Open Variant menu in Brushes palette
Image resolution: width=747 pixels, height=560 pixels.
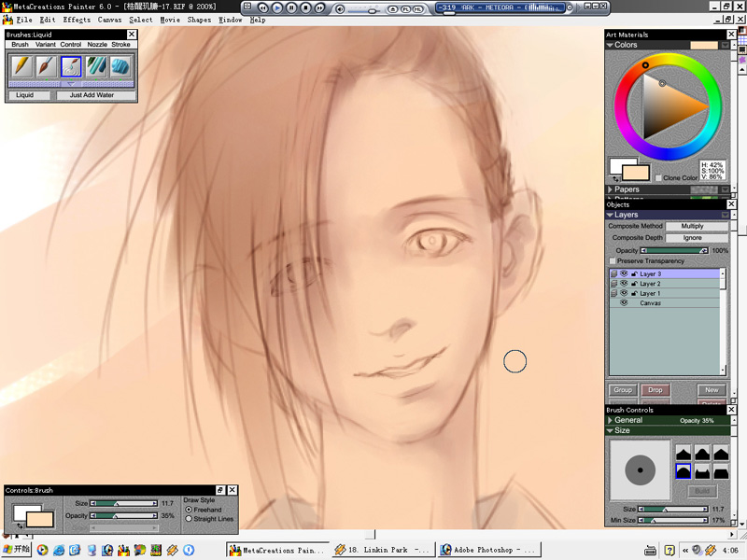click(x=45, y=44)
